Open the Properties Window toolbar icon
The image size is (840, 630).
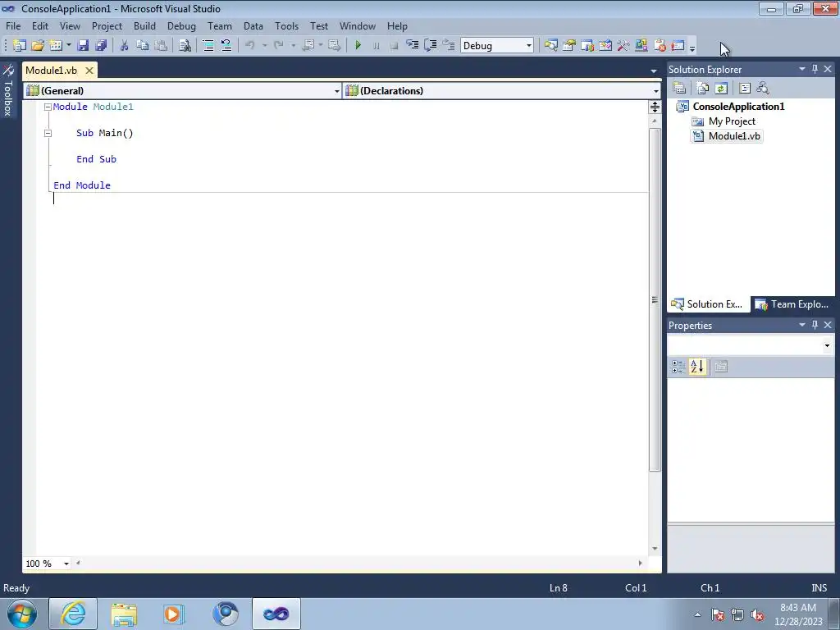point(569,46)
